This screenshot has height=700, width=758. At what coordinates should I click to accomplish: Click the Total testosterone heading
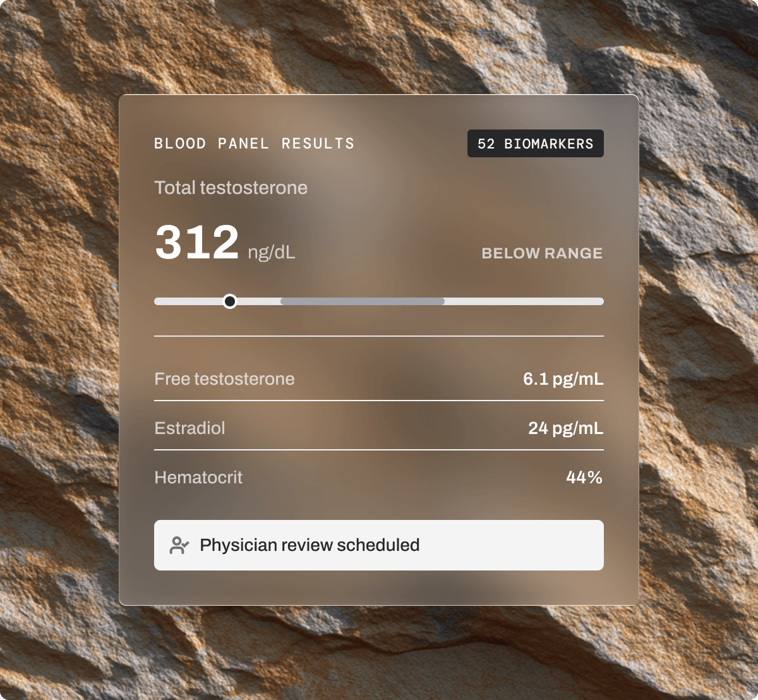point(231,188)
